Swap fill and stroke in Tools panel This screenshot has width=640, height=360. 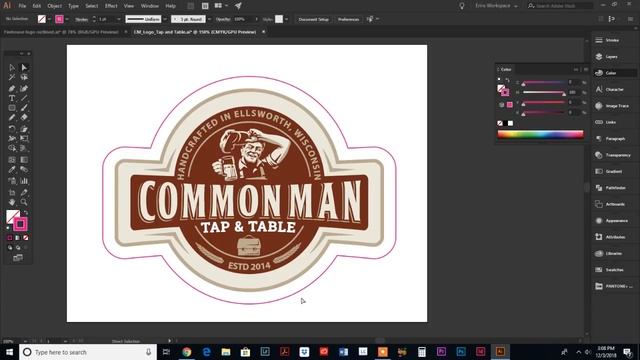click(26, 213)
